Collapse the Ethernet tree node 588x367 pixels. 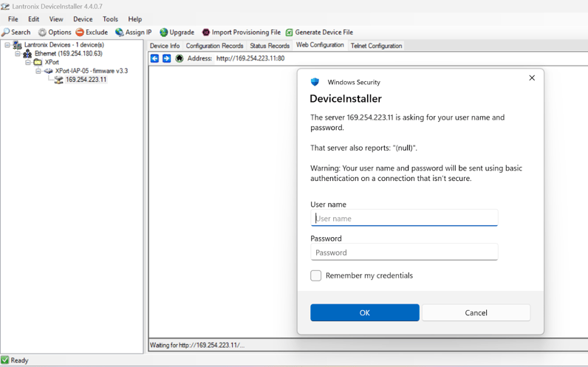[x=17, y=54]
